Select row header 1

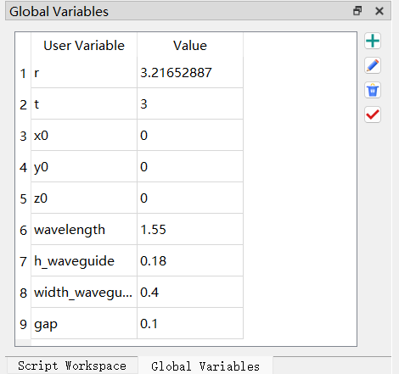(x=23, y=73)
